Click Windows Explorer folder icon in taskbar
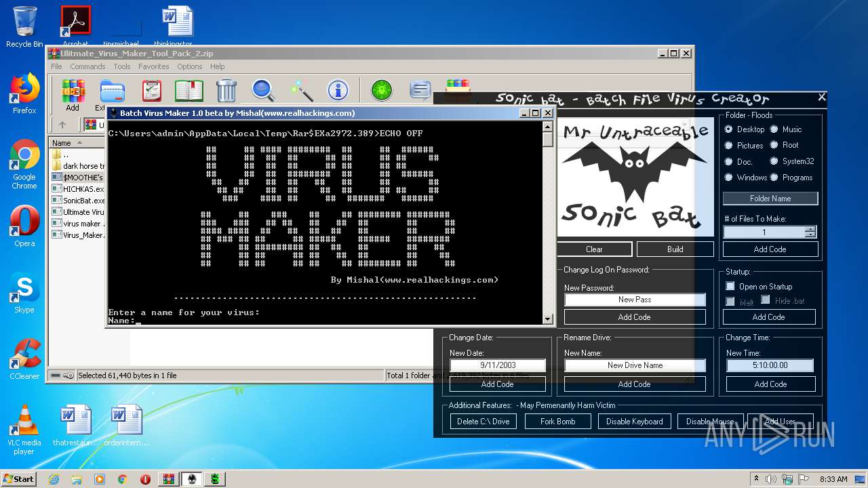Screen dimensions: 868x488 [x=77, y=479]
